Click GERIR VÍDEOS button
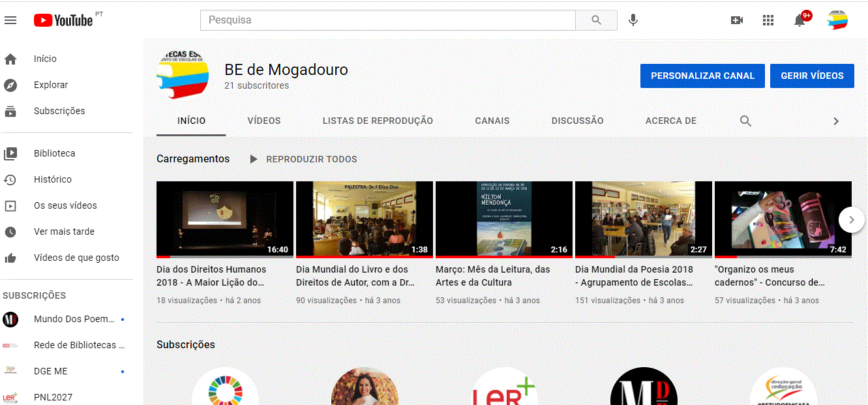The height and width of the screenshot is (405, 868). click(x=812, y=76)
